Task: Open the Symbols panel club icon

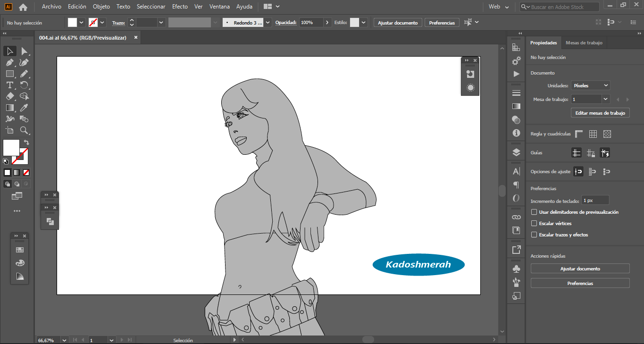Action: pyautogui.click(x=516, y=268)
